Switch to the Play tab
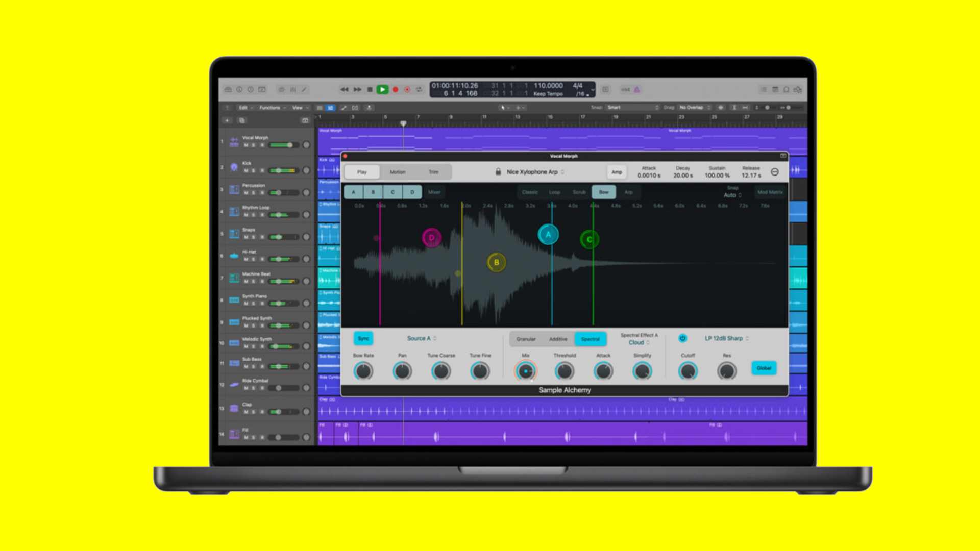This screenshot has height=551, width=980. click(x=362, y=172)
